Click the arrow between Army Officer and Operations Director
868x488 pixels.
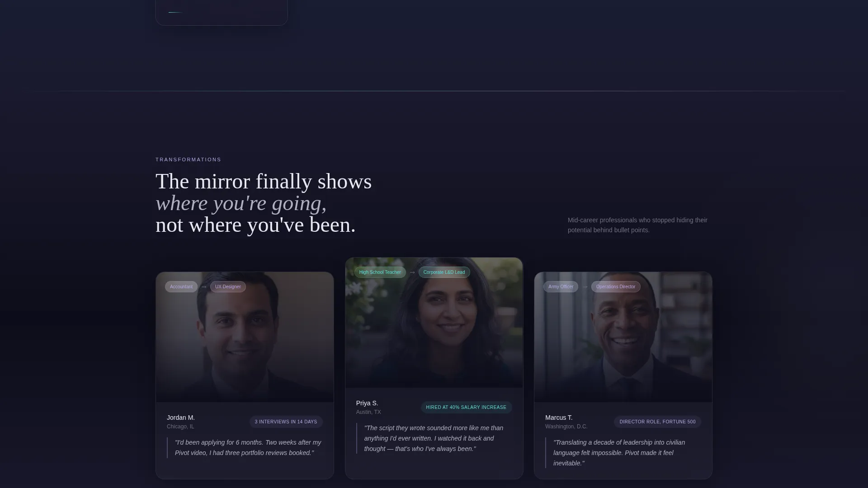click(585, 287)
